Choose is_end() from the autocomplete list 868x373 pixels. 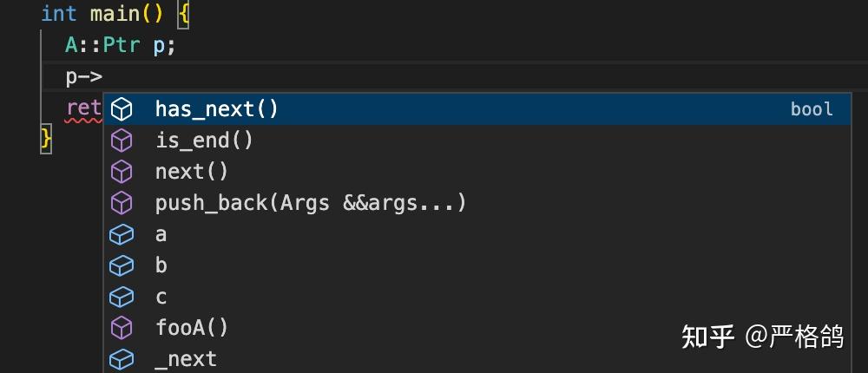tap(204, 141)
